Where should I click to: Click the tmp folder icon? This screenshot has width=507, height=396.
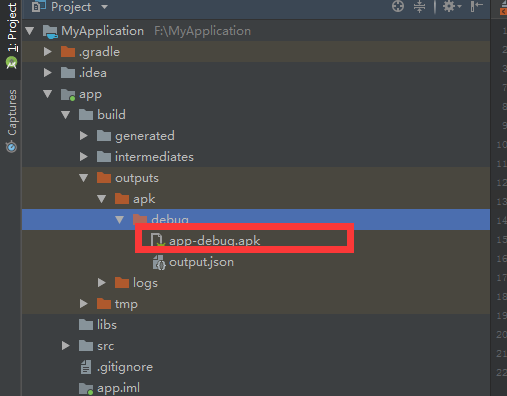tap(104, 304)
